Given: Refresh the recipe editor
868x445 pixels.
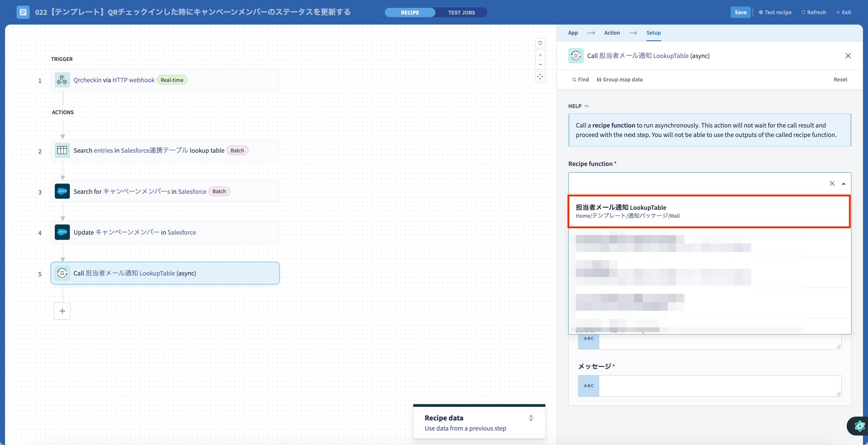Looking at the screenshot, I should point(814,12).
